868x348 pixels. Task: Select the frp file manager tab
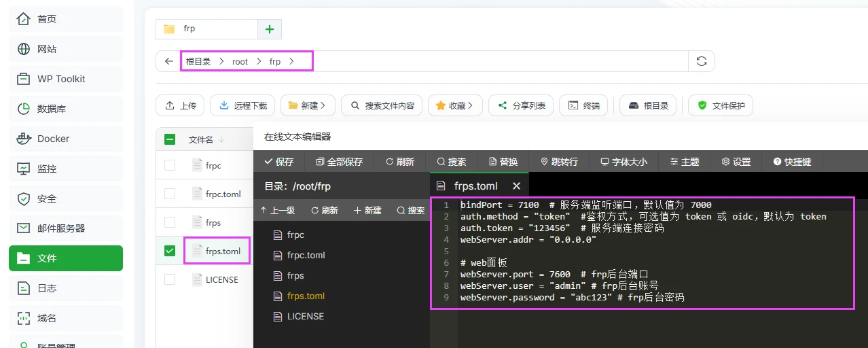click(x=206, y=29)
